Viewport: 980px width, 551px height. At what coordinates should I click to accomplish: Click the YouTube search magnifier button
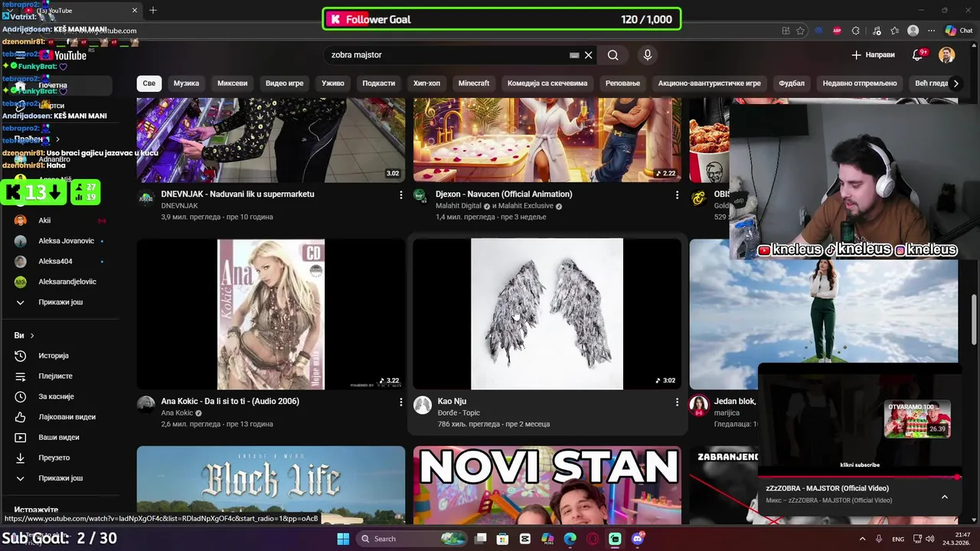612,55
